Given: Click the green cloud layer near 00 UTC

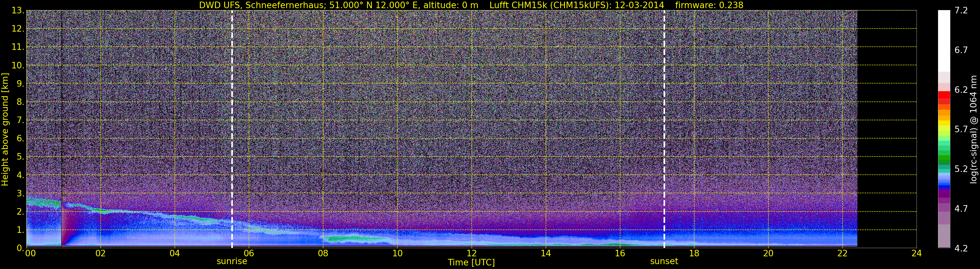Looking at the screenshot, I should (43, 202).
